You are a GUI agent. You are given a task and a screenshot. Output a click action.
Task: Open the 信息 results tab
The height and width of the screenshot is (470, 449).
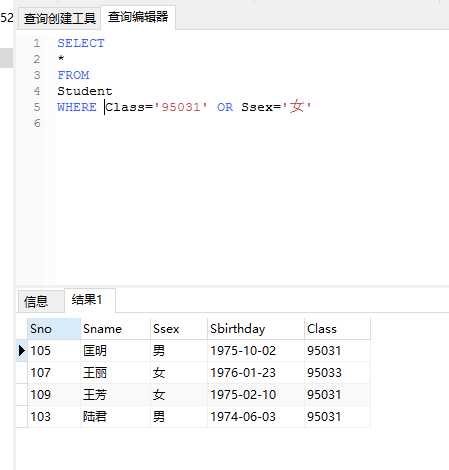coord(40,301)
